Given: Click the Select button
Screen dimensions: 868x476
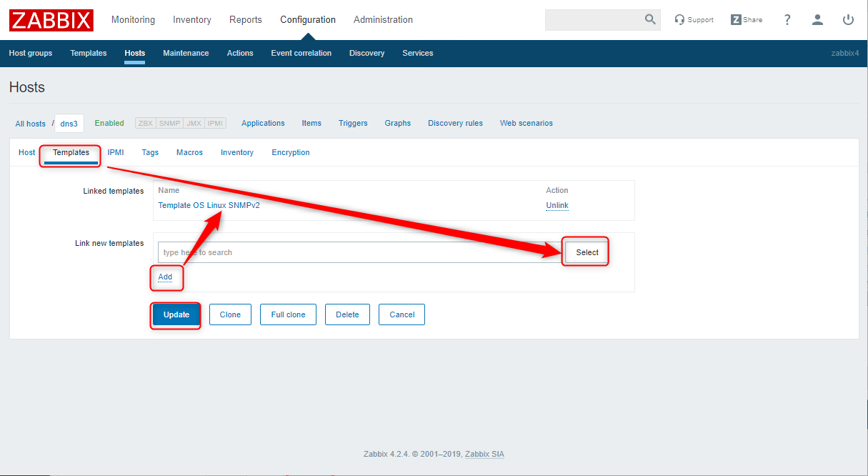Looking at the screenshot, I should coord(587,252).
